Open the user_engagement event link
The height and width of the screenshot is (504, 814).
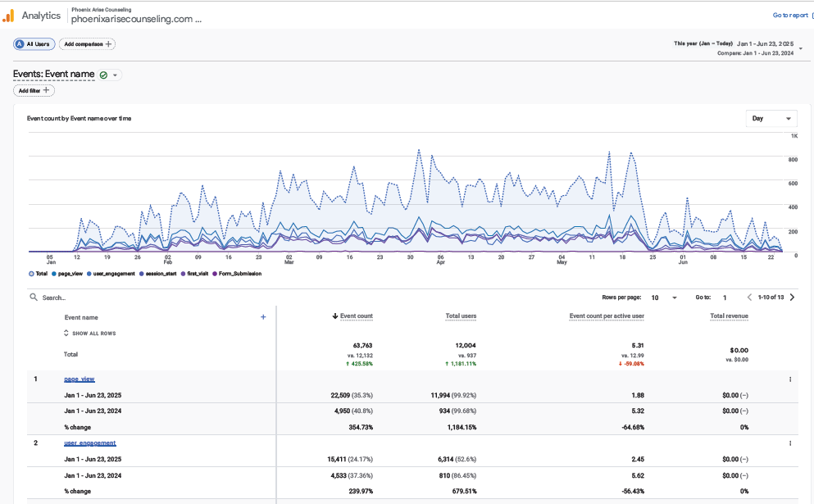tap(90, 443)
